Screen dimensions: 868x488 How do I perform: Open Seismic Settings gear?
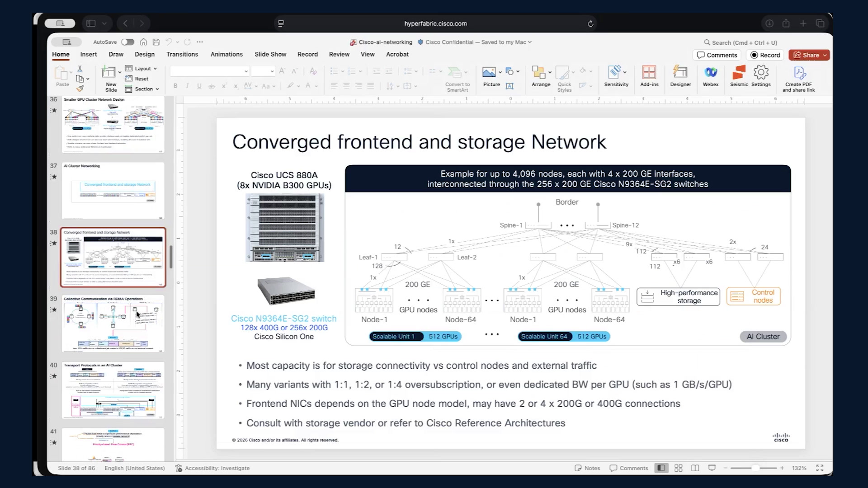click(761, 76)
